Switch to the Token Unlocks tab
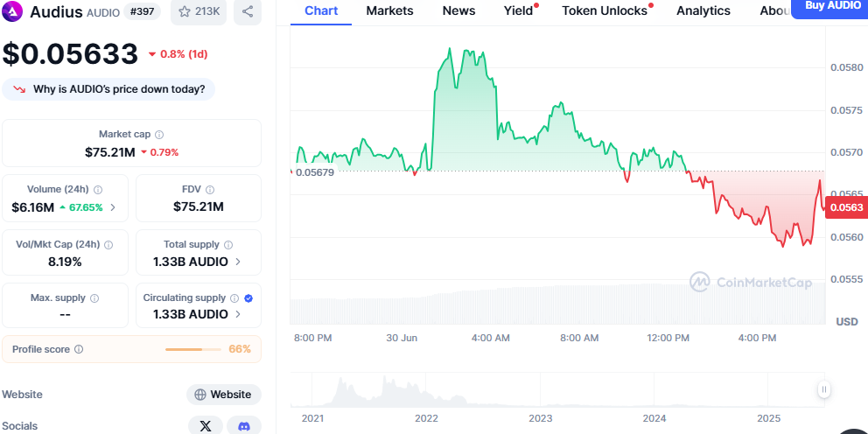This screenshot has height=434, width=868. 606,10
